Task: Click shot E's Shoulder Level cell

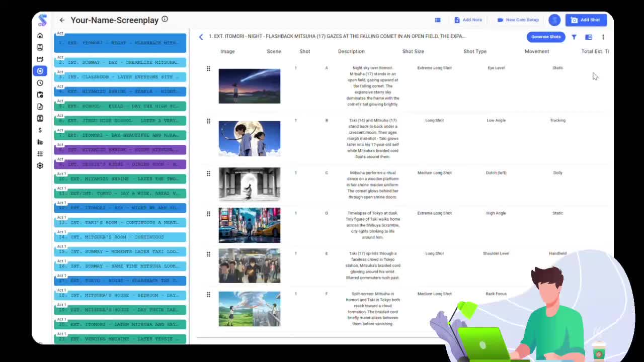Action: [496, 253]
